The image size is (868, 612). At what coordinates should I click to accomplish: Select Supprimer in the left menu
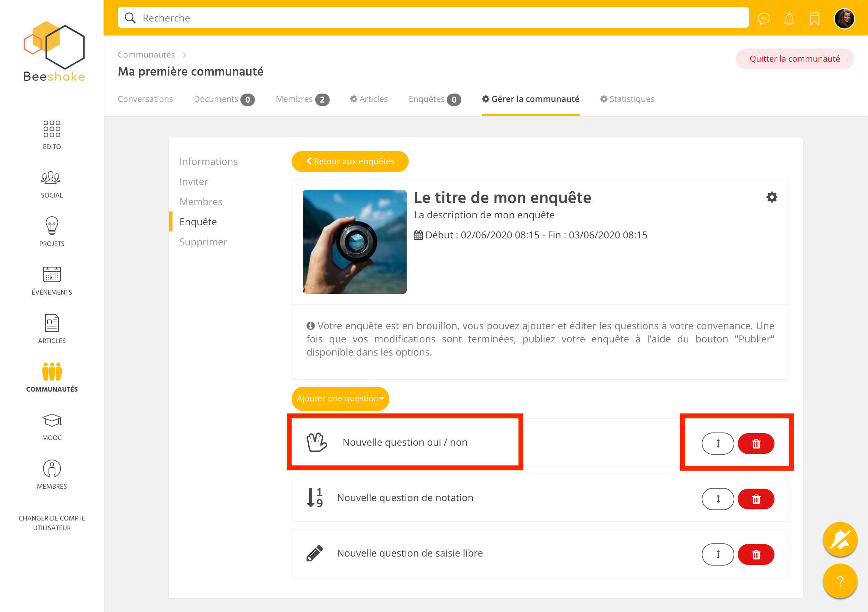(203, 242)
